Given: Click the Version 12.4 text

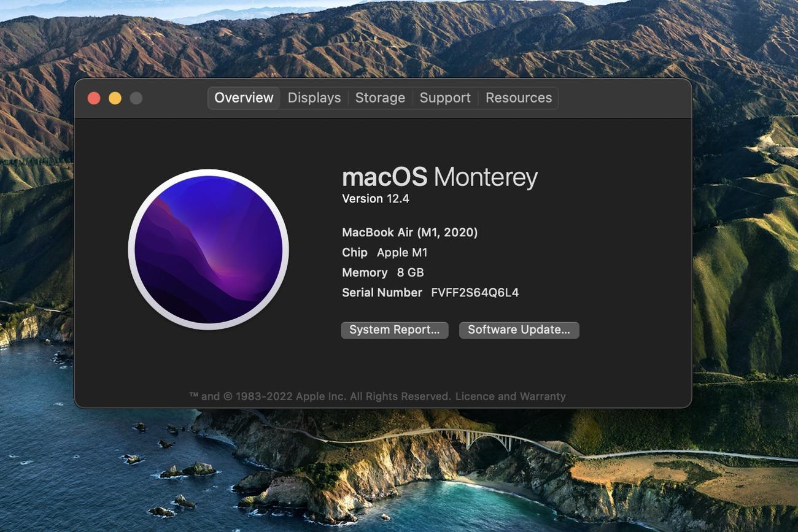Looking at the screenshot, I should [x=376, y=199].
